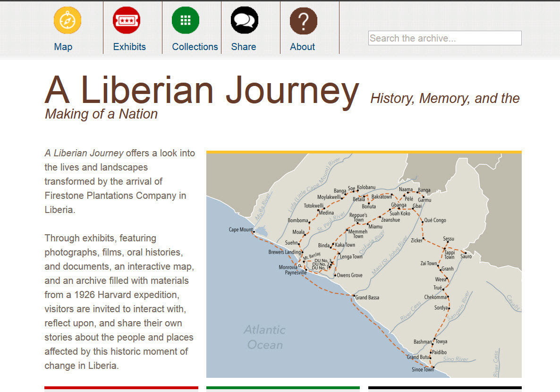Screen dimensions: 560x392
Task: Open the Map text link
Action: pos(63,47)
